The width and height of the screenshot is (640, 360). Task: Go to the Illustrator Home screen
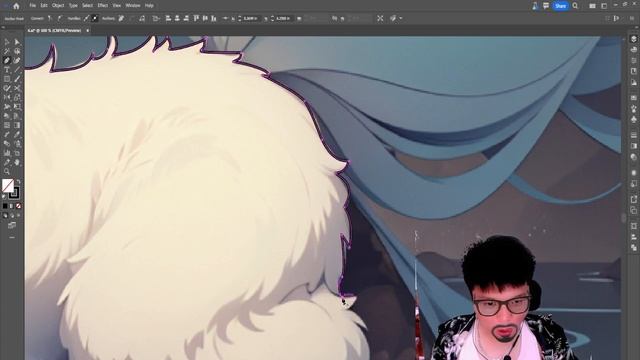(x=16, y=6)
